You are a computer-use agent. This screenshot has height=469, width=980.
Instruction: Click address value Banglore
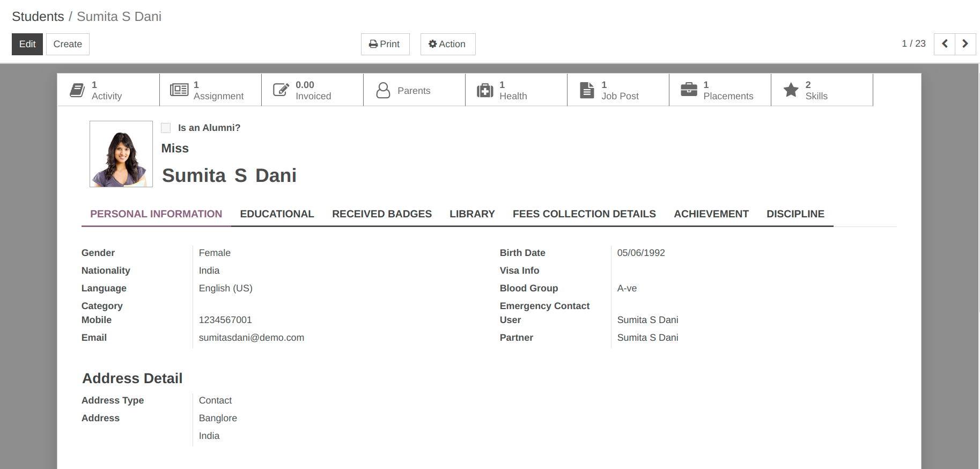218,418
